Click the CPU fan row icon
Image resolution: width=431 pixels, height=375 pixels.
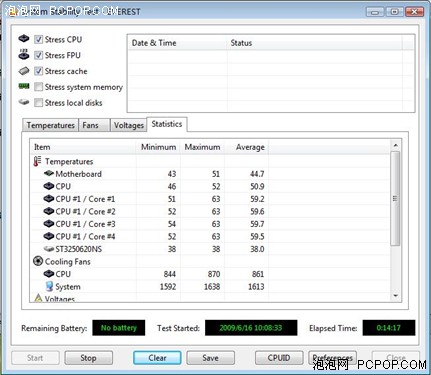click(49, 274)
